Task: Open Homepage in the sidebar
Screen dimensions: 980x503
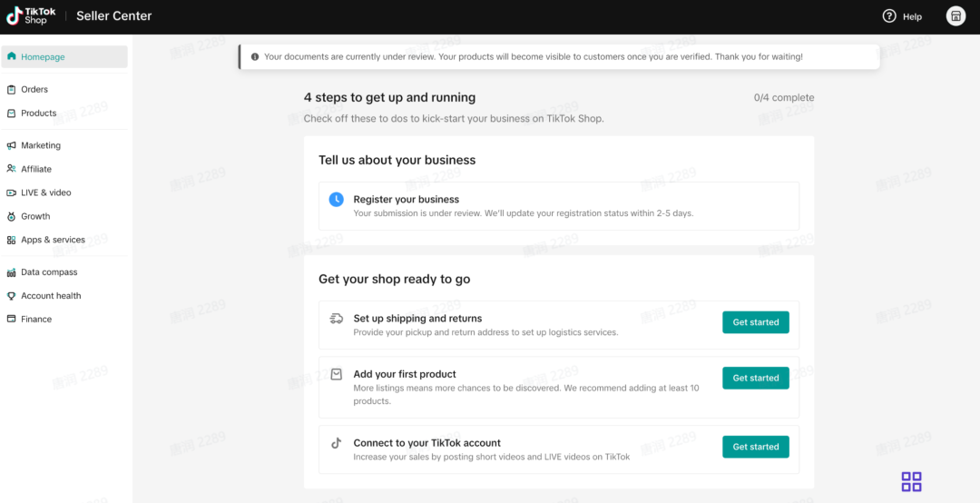Action: [43, 57]
